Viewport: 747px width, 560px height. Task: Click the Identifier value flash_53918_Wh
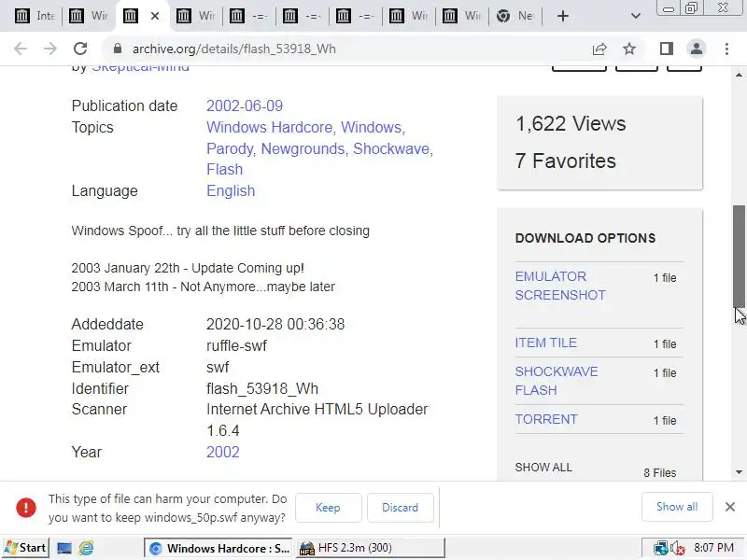coord(262,388)
